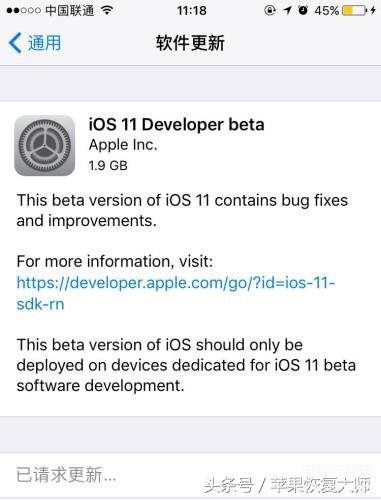Viewport: 381px width, 500px height.
Task: Go back to 通用 settings
Action: tap(35, 43)
